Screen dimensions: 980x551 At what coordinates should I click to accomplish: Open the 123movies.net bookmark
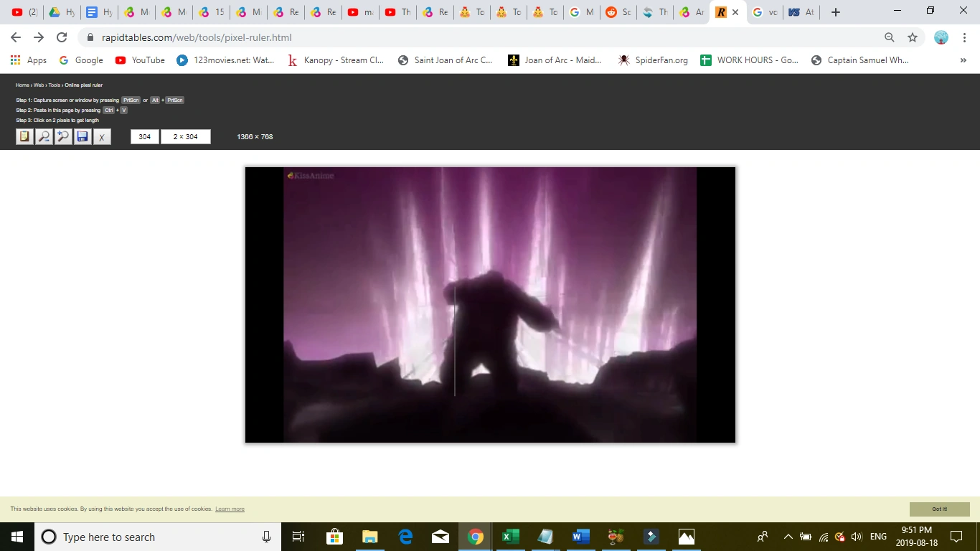pos(226,60)
